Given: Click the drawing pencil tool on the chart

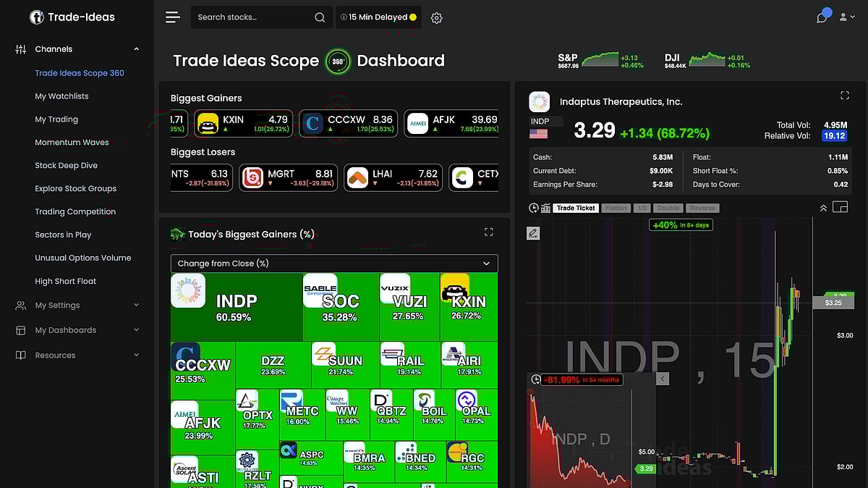Looking at the screenshot, I should pos(533,233).
